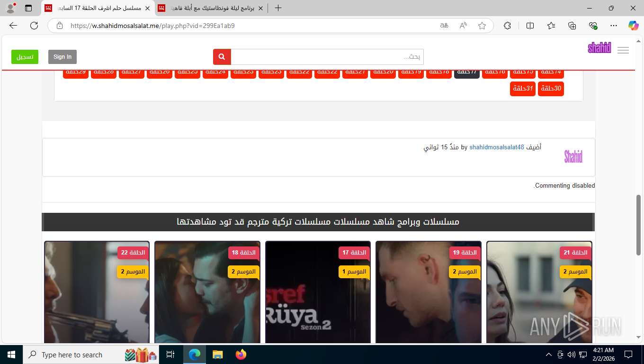Click the Shahid logo in the site header

pos(599,48)
